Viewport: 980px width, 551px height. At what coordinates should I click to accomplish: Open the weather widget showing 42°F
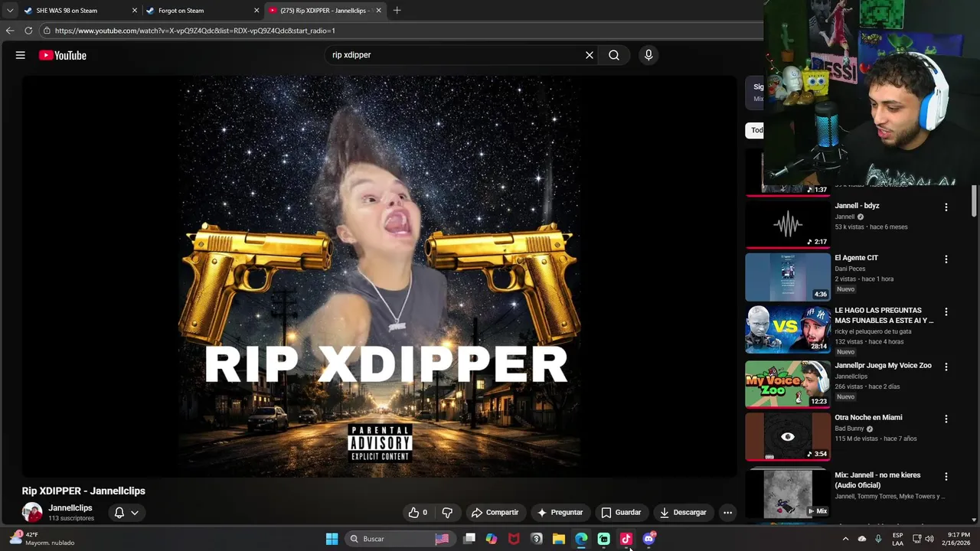click(42, 539)
